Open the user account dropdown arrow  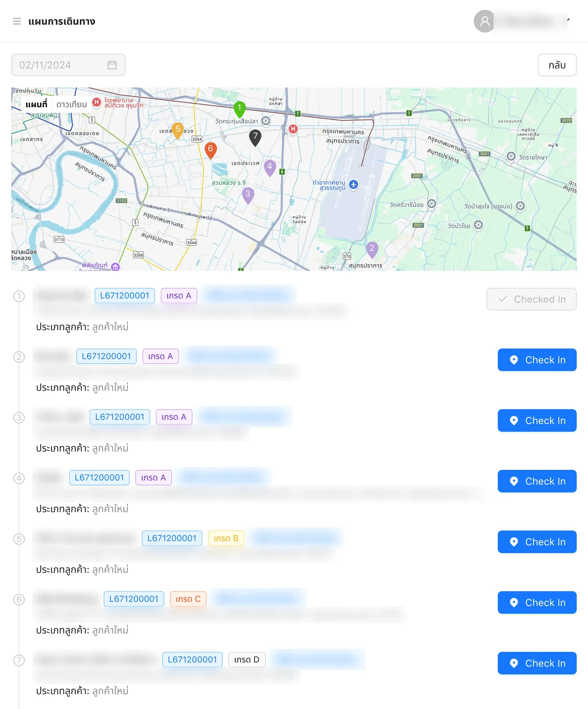(x=568, y=20)
